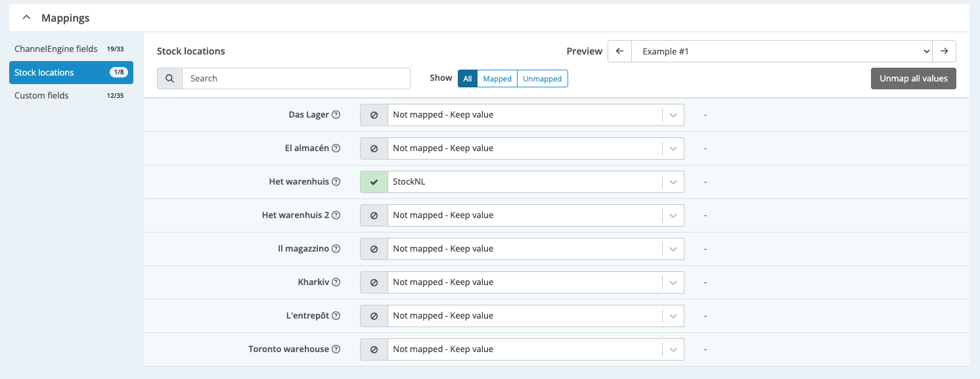980x379 pixels.
Task: Click the Stock locations heading above Search
Action: 191,51
